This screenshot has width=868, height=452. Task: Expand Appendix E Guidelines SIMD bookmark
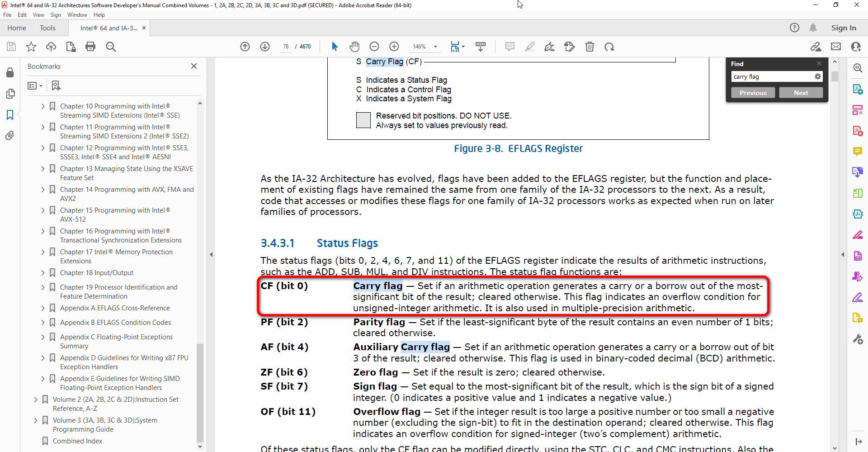pos(43,379)
